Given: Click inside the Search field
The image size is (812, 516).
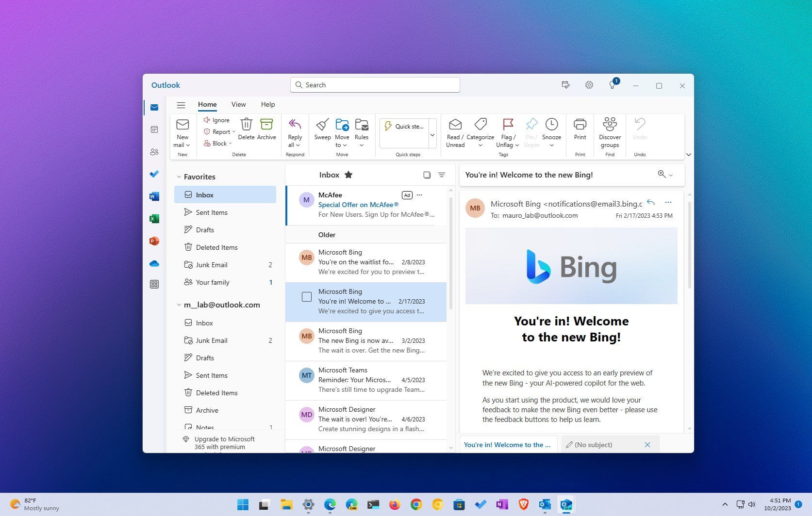Looking at the screenshot, I should 375,84.
